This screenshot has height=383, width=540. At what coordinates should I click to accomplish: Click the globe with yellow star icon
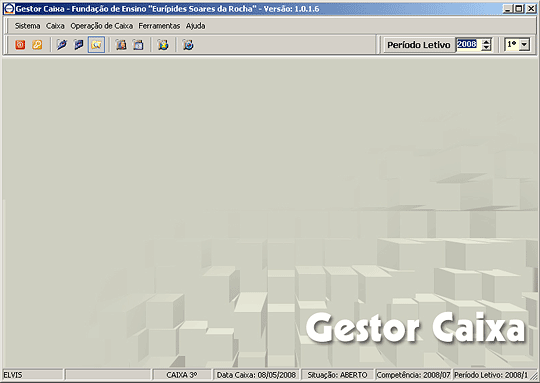pos(163,45)
